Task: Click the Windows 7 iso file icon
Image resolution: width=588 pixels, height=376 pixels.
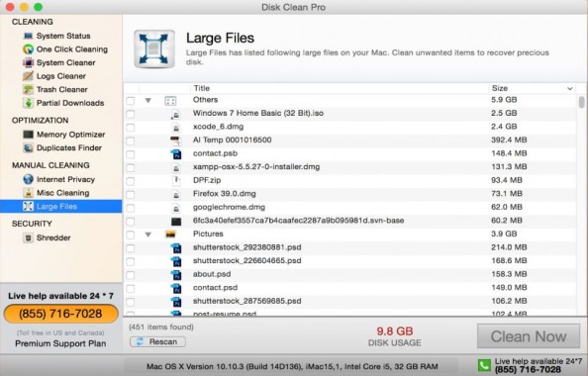Action: click(175, 114)
